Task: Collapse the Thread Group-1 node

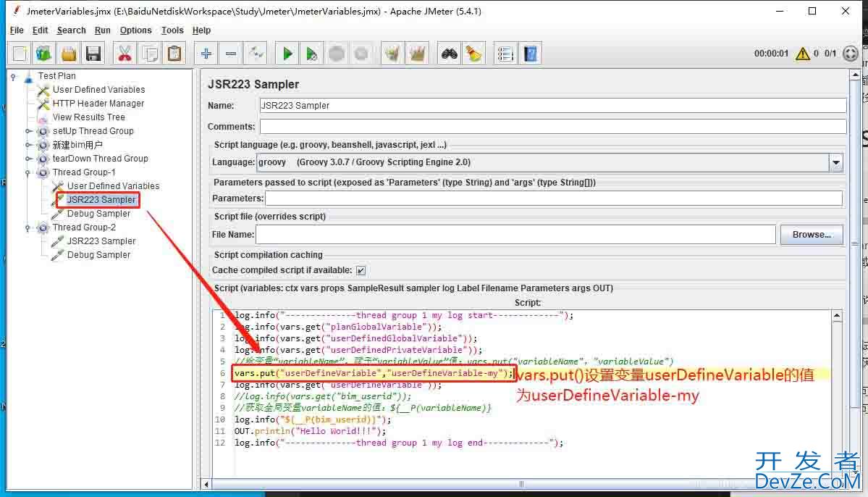Action: click(x=28, y=172)
